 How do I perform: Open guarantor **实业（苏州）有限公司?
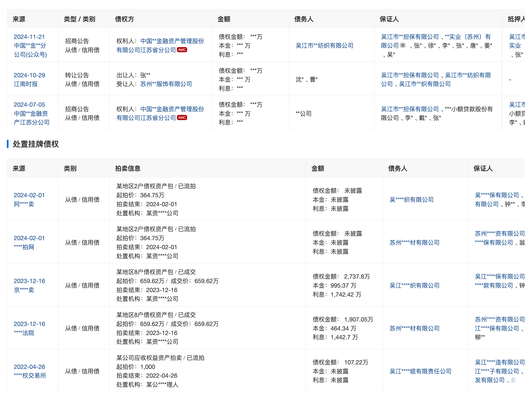(x=436, y=41)
